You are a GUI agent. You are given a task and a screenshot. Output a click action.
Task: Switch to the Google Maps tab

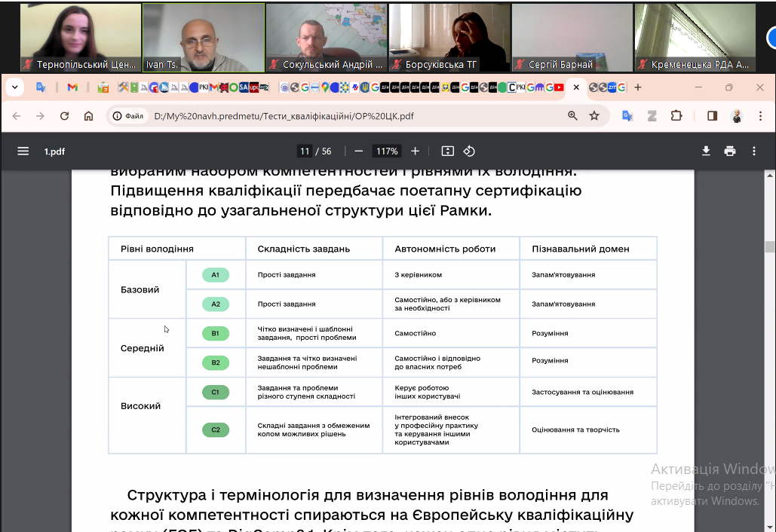pyautogui.click(x=325, y=87)
